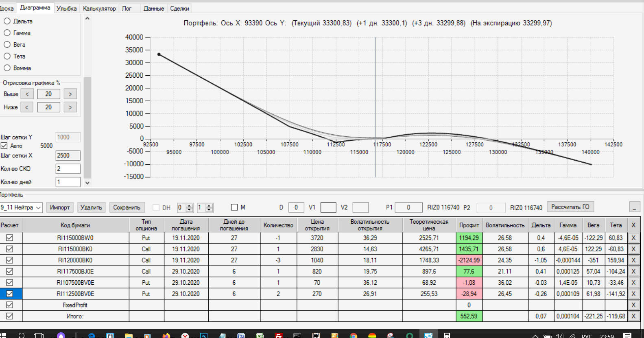
Task: Open the Calculator app in taskbar
Action: [x=447, y=336]
